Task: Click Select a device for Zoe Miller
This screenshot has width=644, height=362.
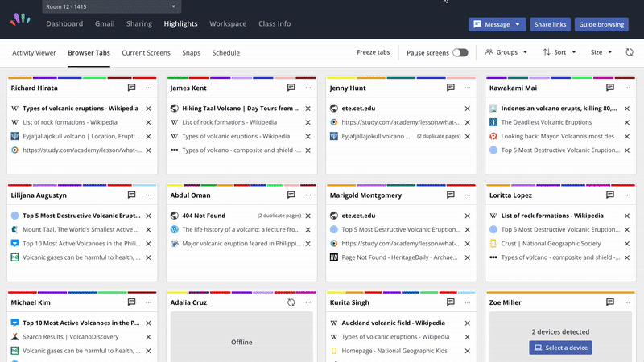Action: [560, 348]
